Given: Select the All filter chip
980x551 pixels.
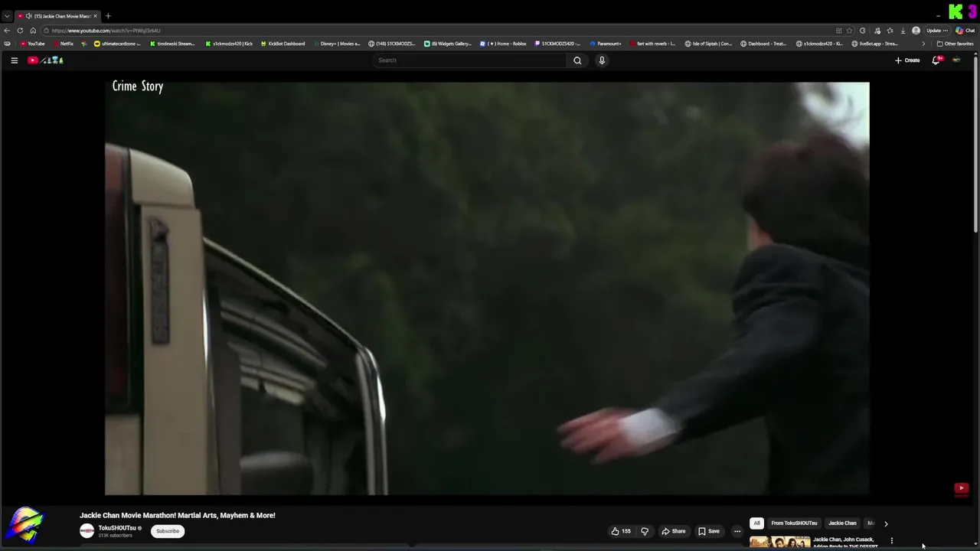Looking at the screenshot, I should pyautogui.click(x=756, y=523).
